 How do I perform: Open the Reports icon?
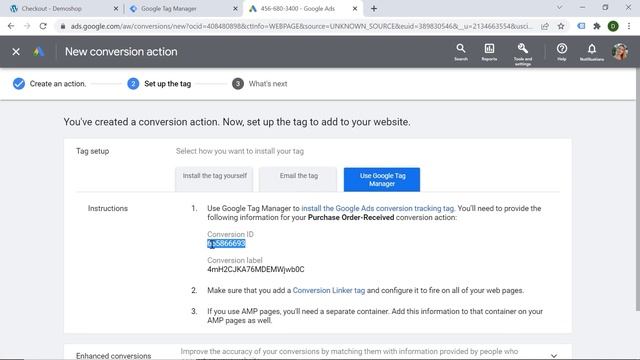(489, 52)
